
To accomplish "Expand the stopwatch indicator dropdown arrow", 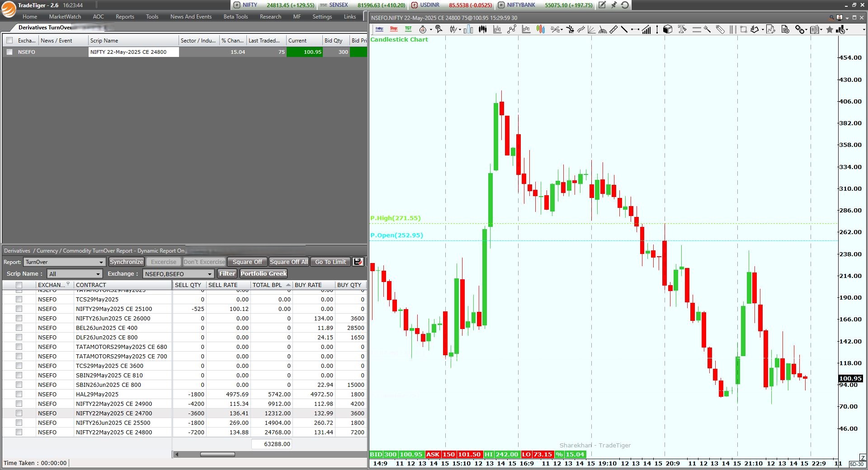I will [431, 29].
